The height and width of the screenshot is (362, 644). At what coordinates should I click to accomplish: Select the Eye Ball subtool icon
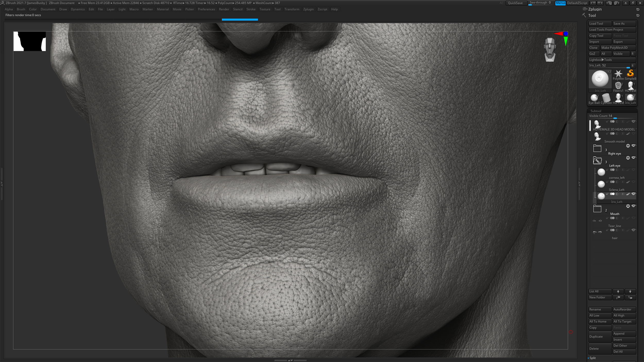594,98
